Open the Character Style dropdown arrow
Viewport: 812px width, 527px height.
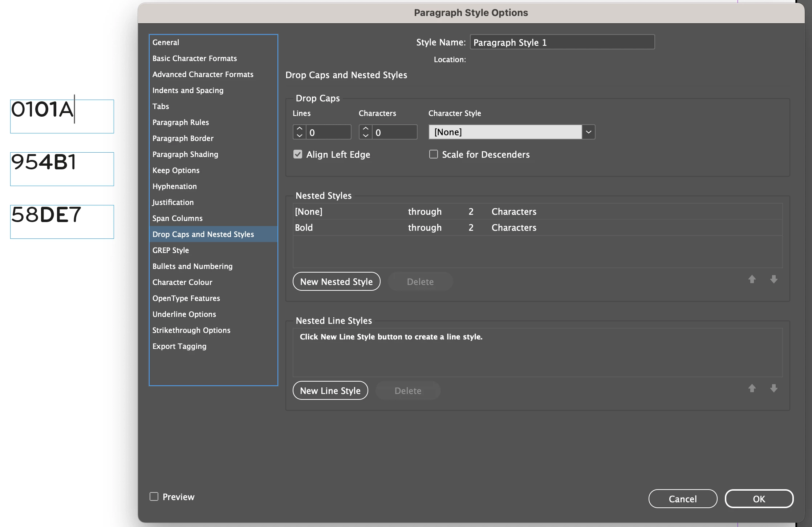coord(588,132)
